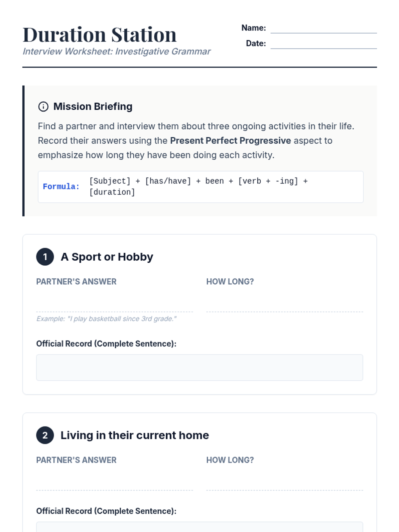Click the Date line field

click(x=324, y=44)
